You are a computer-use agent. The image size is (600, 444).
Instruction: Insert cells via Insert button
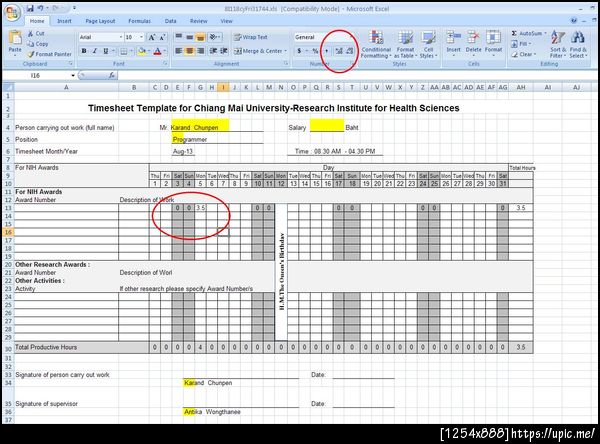(453, 43)
